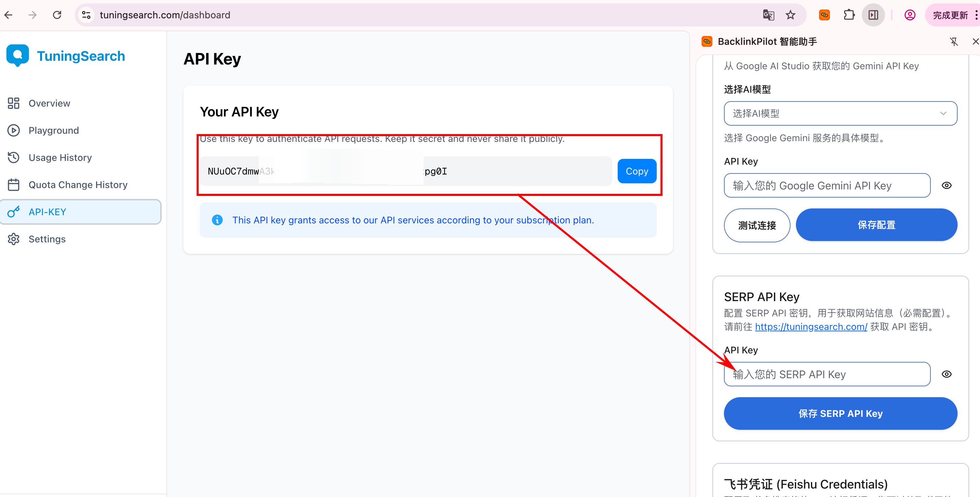
Task: Click the TuningSearch logo icon
Action: [18, 56]
